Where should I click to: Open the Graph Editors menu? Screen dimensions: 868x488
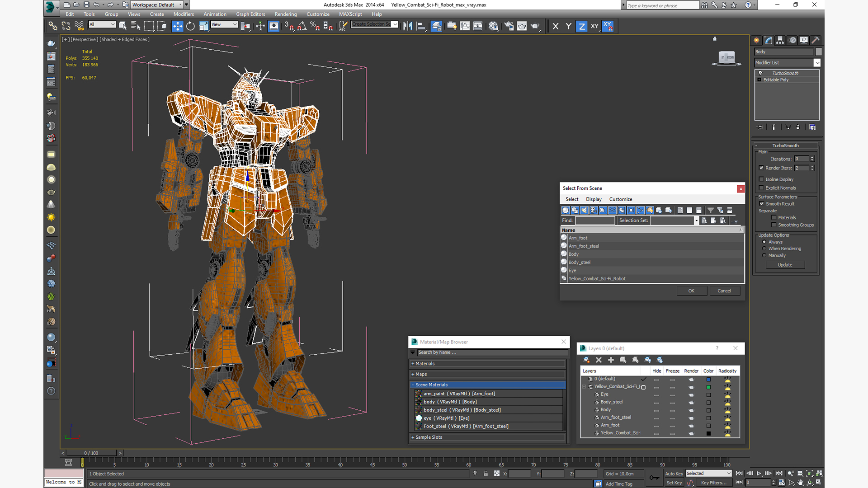250,14
